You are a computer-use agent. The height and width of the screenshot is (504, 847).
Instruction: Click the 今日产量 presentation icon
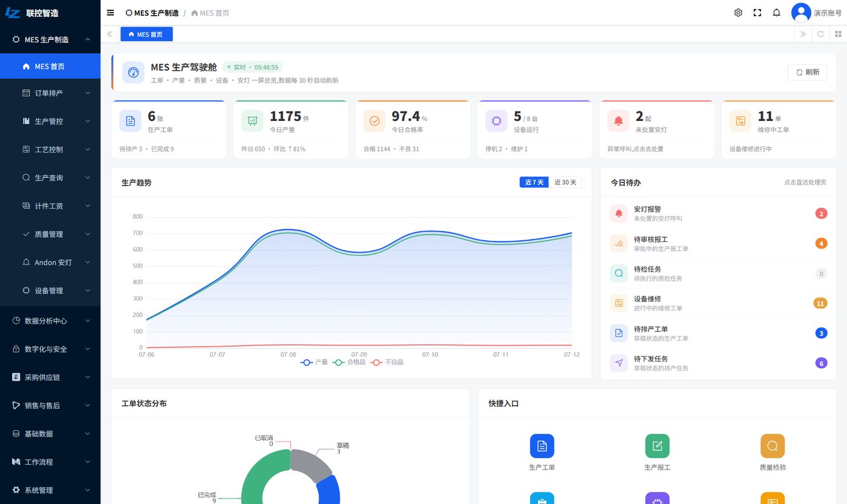[252, 121]
